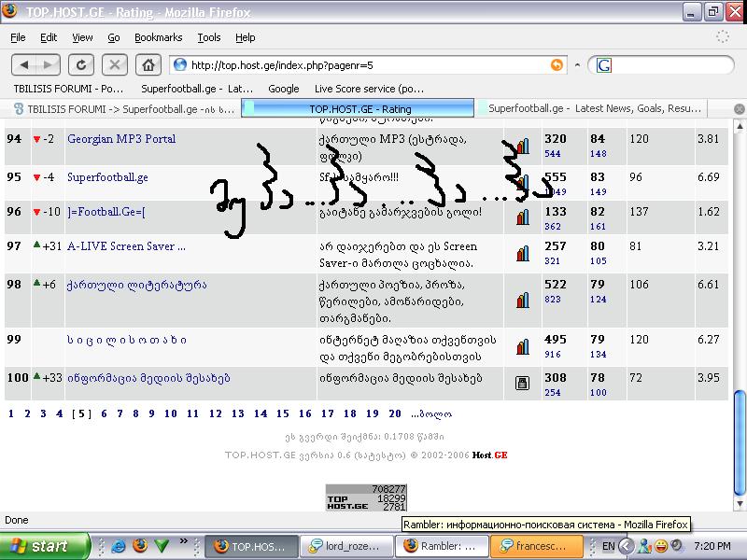747x560 pixels.
Task: Open the Host.GE footer link
Action: 489,455
